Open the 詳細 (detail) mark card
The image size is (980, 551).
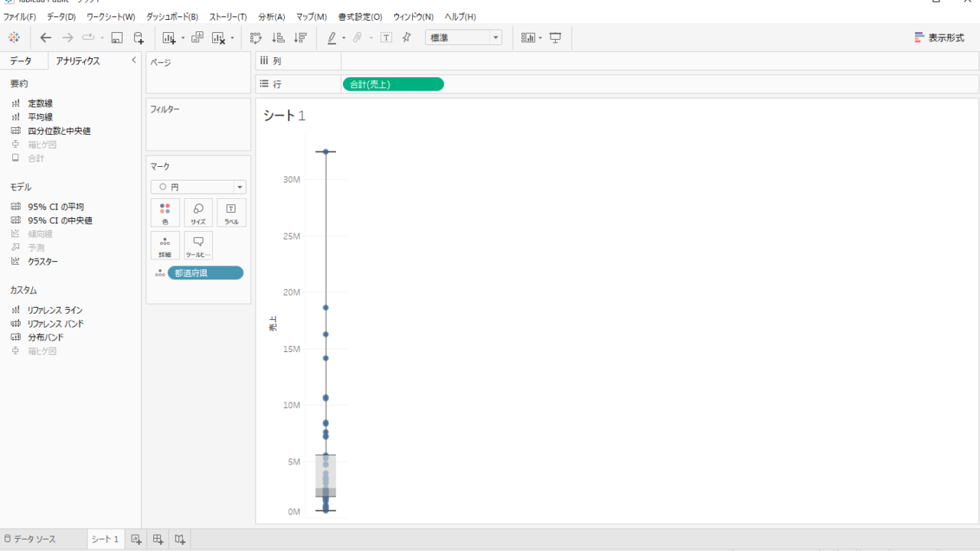(x=165, y=246)
